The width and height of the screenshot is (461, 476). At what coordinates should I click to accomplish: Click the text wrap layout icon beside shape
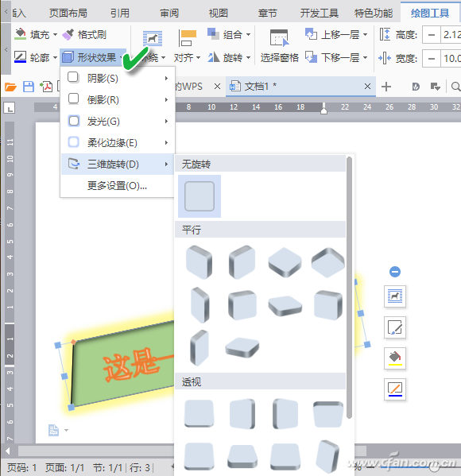coord(395,296)
